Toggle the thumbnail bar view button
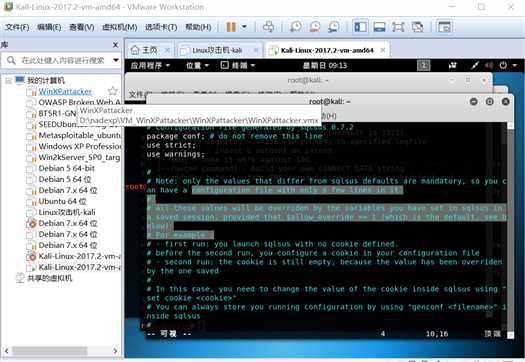Screen dimensions: 525x362 pyautogui.click(x=379, y=27)
